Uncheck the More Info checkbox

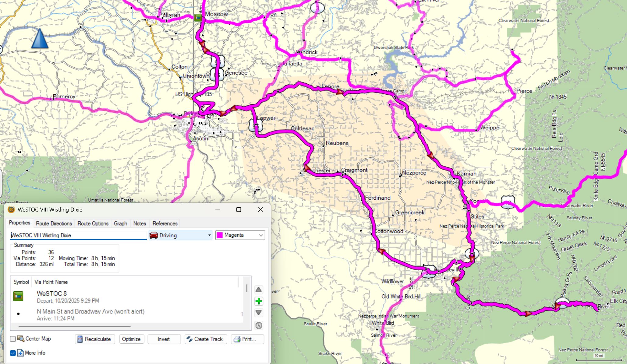13,353
